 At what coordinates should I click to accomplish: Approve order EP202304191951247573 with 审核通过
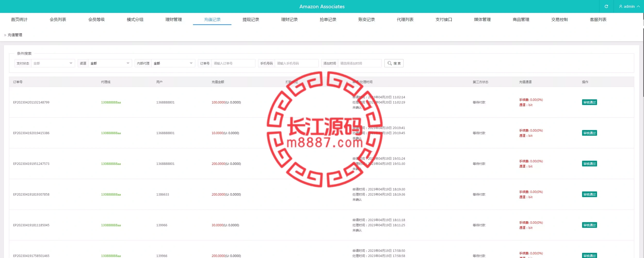[x=590, y=164]
